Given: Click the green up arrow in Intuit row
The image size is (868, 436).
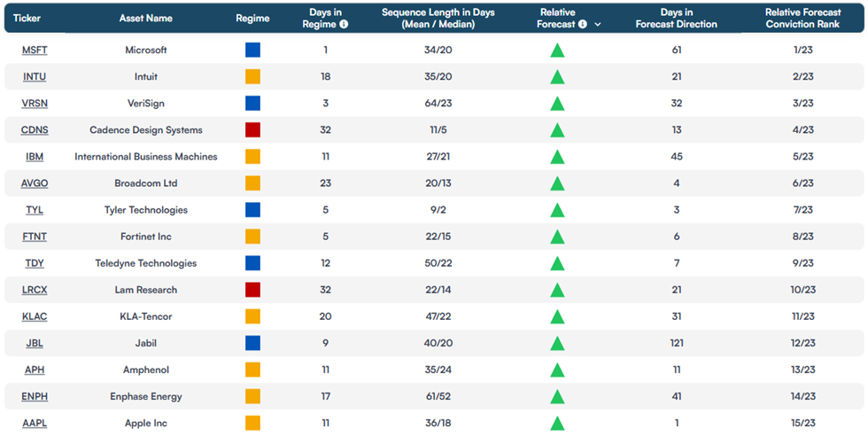Looking at the screenshot, I should click(557, 77).
